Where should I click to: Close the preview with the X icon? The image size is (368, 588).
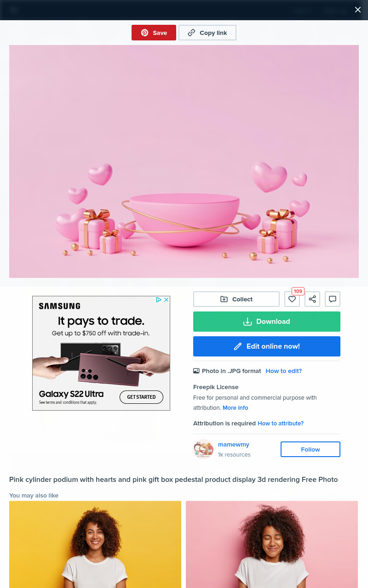(x=358, y=10)
